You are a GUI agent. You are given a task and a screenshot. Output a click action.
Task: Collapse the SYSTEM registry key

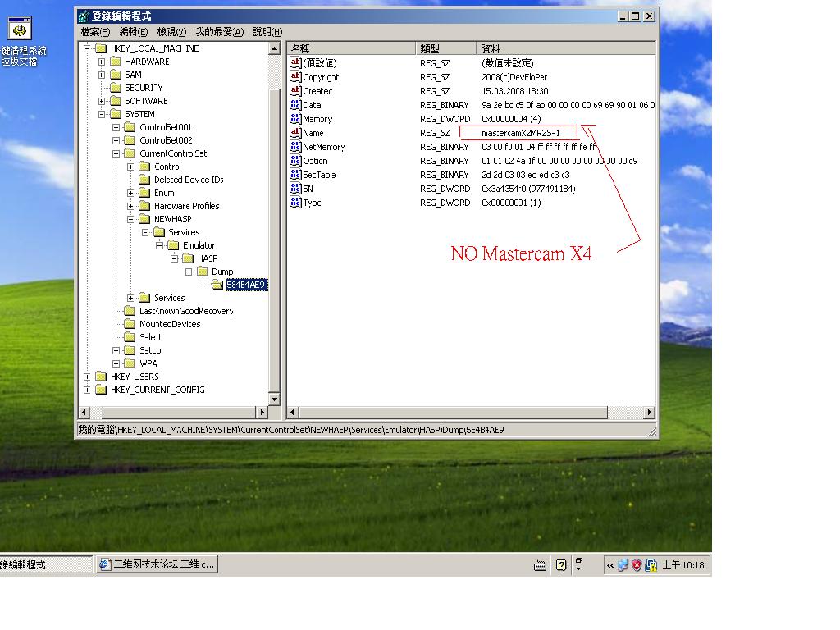(x=100, y=113)
